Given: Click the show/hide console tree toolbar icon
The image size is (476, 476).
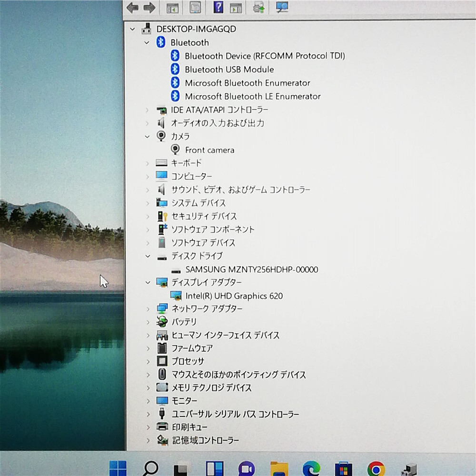Looking at the screenshot, I should coord(172,8).
